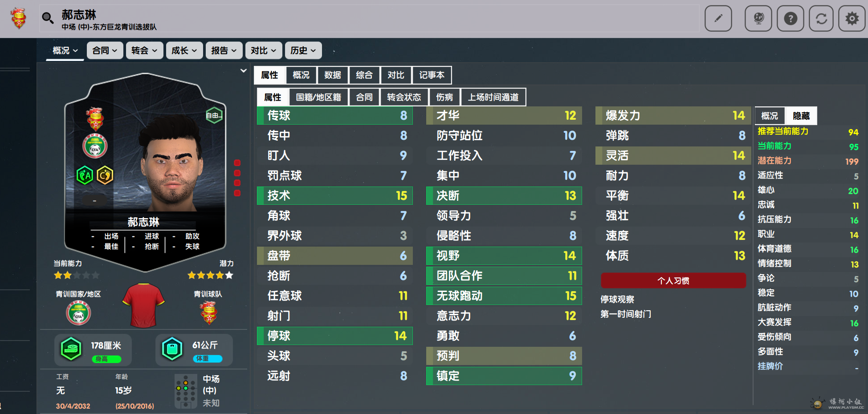Open the 合同 dropdown menu
The width and height of the screenshot is (868, 414).
click(105, 51)
